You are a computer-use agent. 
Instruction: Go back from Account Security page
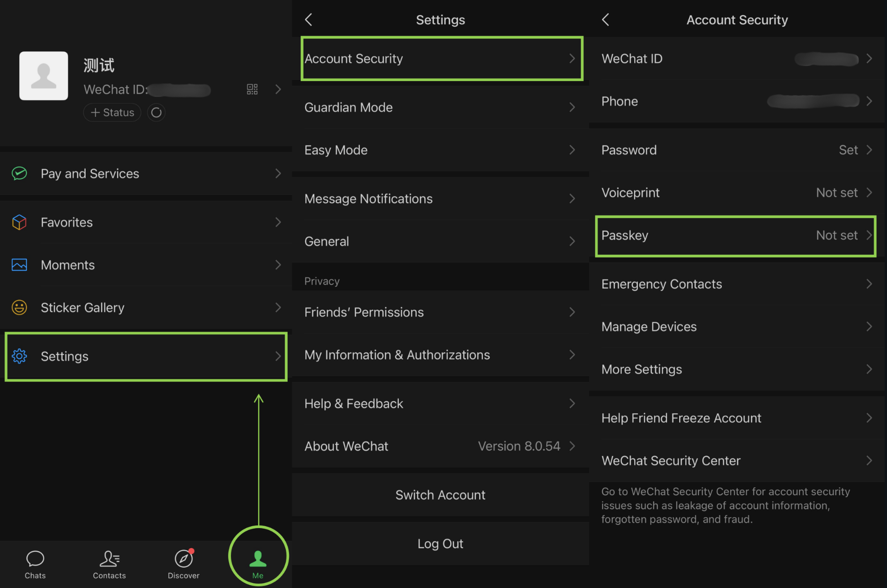pyautogui.click(x=605, y=20)
